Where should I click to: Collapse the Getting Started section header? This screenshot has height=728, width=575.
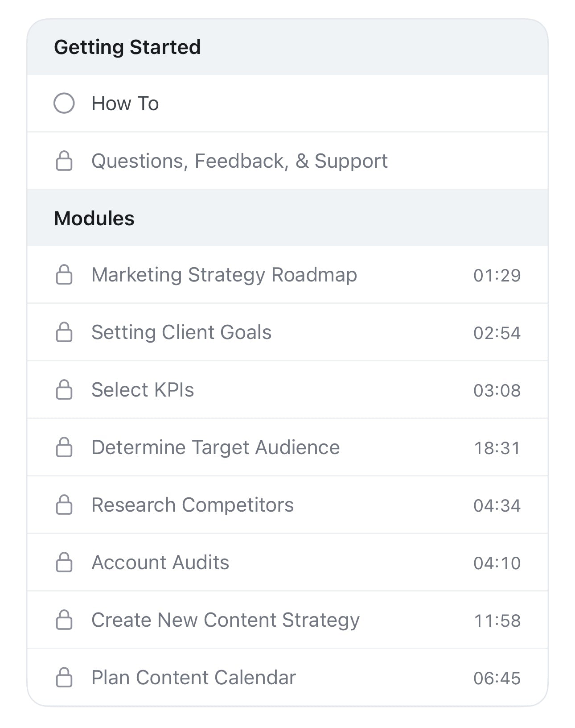pos(127,47)
